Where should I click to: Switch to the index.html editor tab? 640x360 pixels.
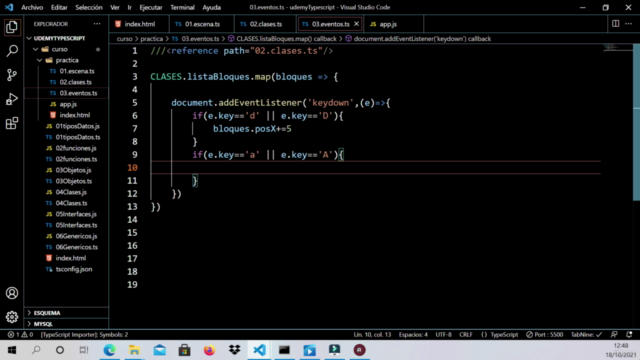click(139, 24)
